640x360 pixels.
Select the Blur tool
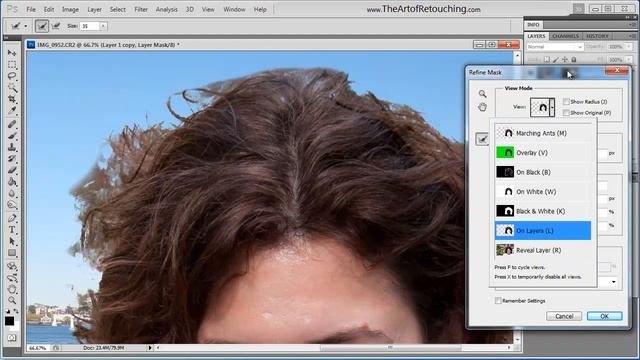pyautogui.click(x=12, y=193)
